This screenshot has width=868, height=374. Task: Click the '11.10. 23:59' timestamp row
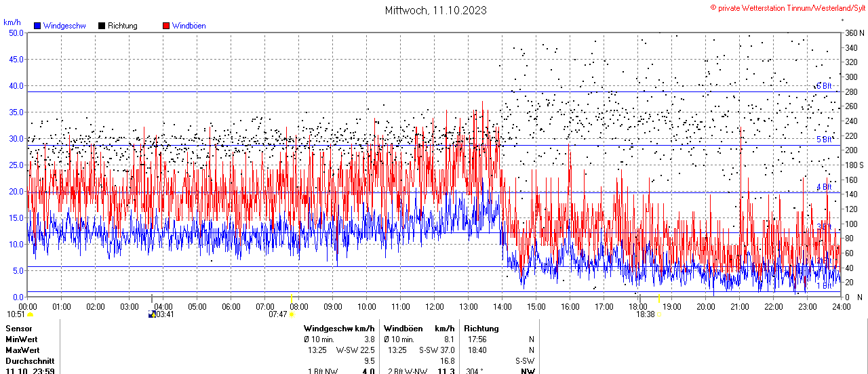coord(30,371)
